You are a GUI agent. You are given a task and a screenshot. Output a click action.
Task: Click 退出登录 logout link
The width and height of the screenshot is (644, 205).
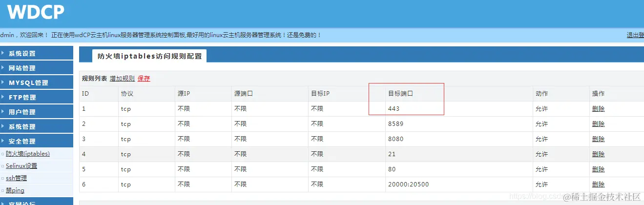635,35
